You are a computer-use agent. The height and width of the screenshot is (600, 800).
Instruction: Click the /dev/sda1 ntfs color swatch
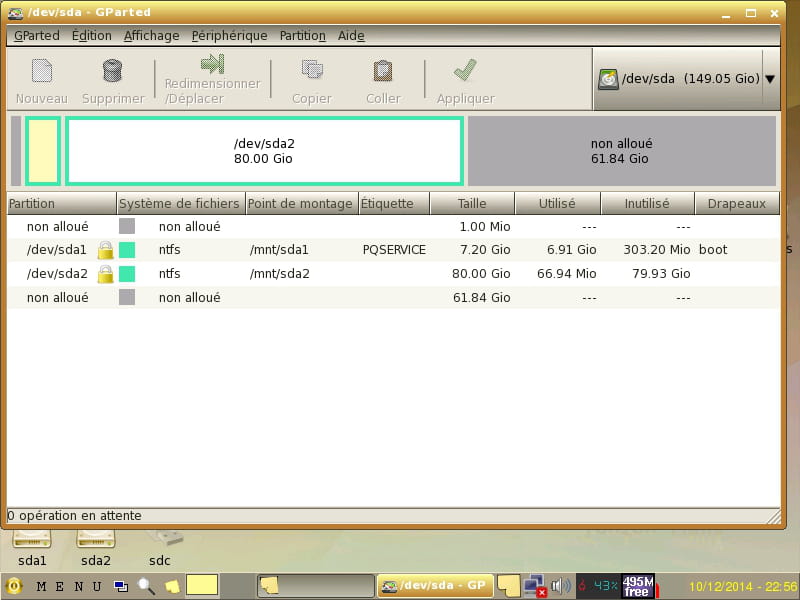(x=127, y=250)
